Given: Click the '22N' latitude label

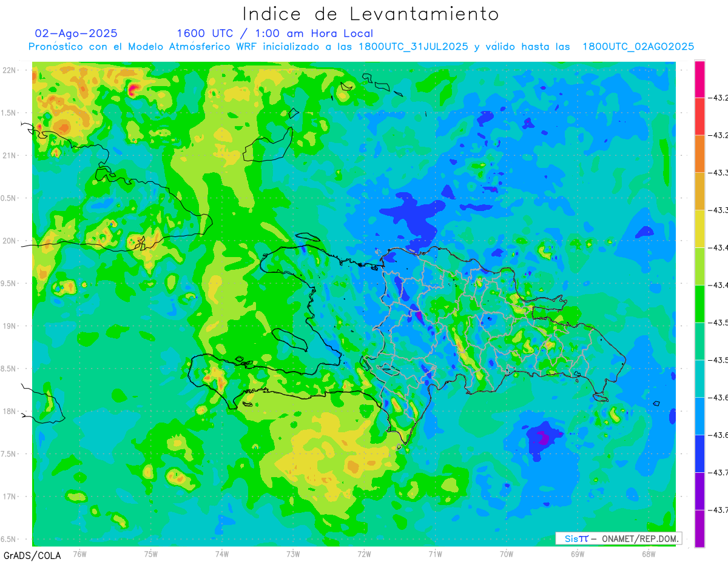Looking at the screenshot, I should tap(10, 70).
